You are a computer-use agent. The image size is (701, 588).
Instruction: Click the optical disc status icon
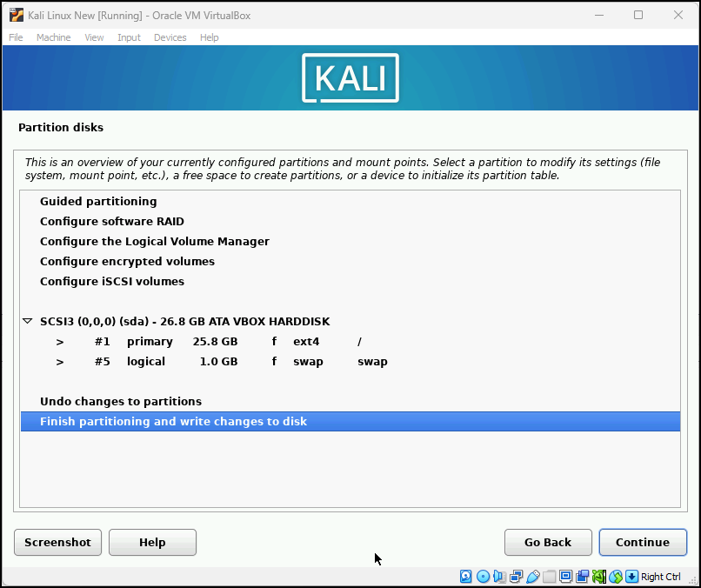483,577
